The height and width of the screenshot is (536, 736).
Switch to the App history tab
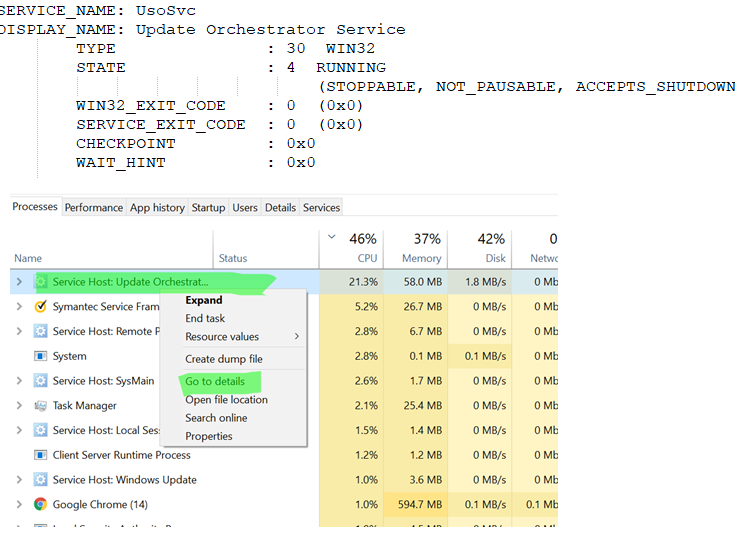pos(157,207)
